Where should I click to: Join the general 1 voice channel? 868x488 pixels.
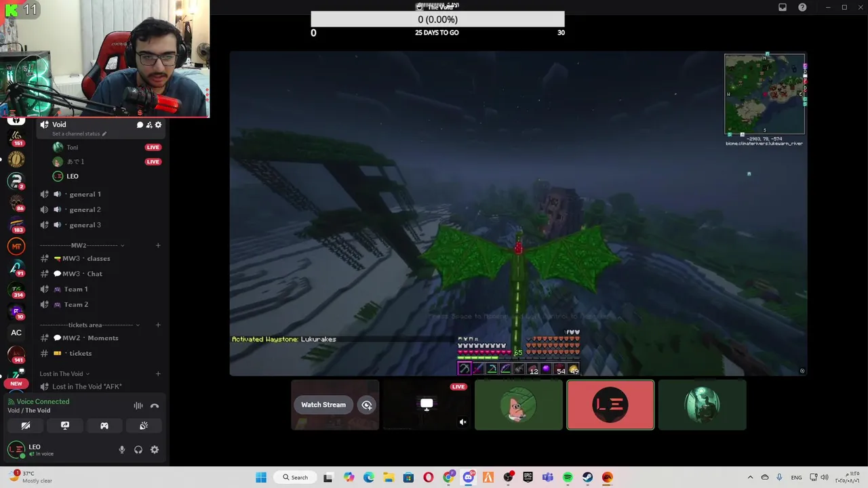pos(100,194)
